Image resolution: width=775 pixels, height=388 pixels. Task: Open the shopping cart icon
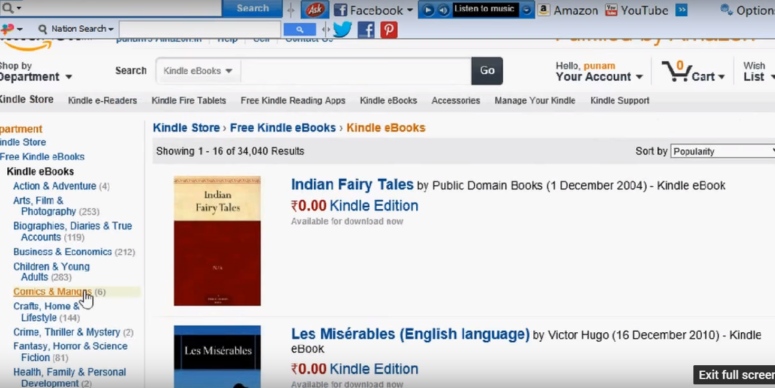click(676, 72)
